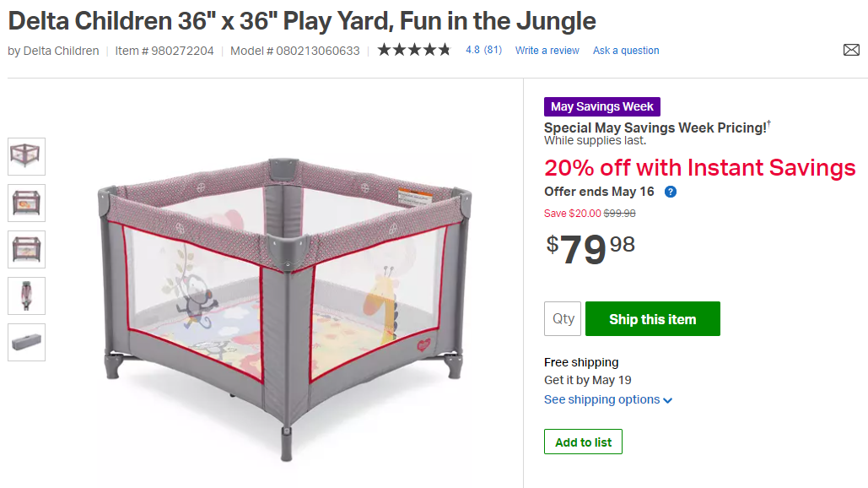The width and height of the screenshot is (868, 488).
Task: Select the carry bag thumbnail
Action: click(27, 342)
